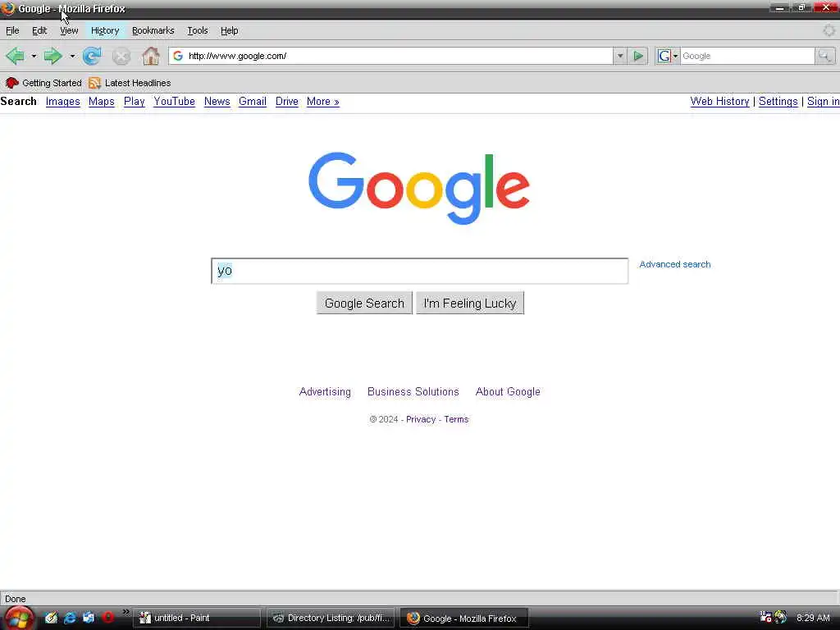Click the Firefox icon in the title bar
The width and height of the screenshot is (840, 630).
point(7,8)
